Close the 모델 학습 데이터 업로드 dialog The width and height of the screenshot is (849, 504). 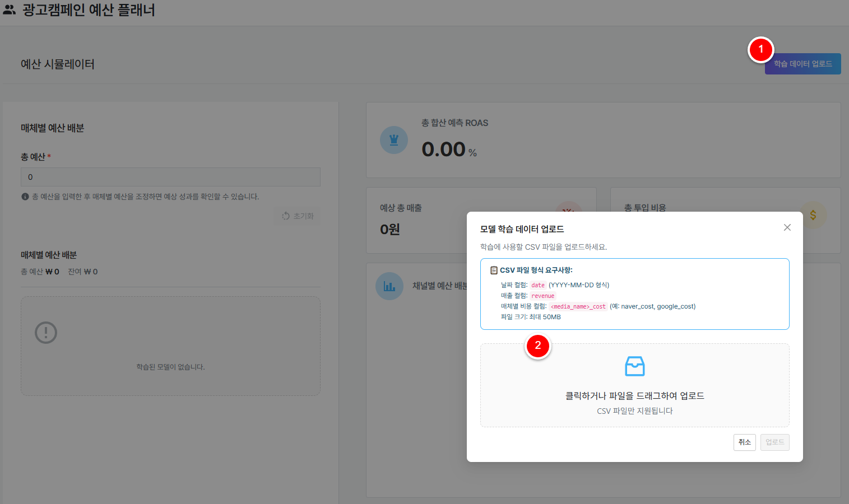787,227
